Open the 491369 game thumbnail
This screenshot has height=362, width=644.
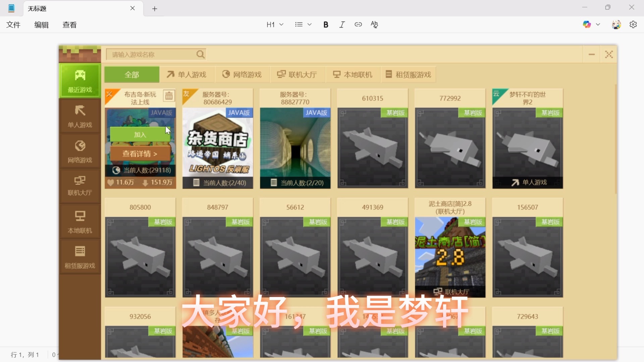point(373,257)
